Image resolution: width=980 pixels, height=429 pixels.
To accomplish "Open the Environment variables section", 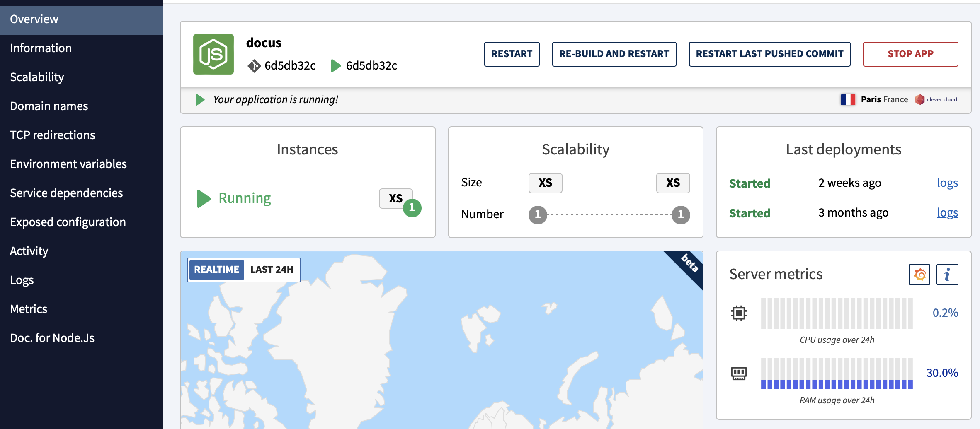I will tap(68, 164).
